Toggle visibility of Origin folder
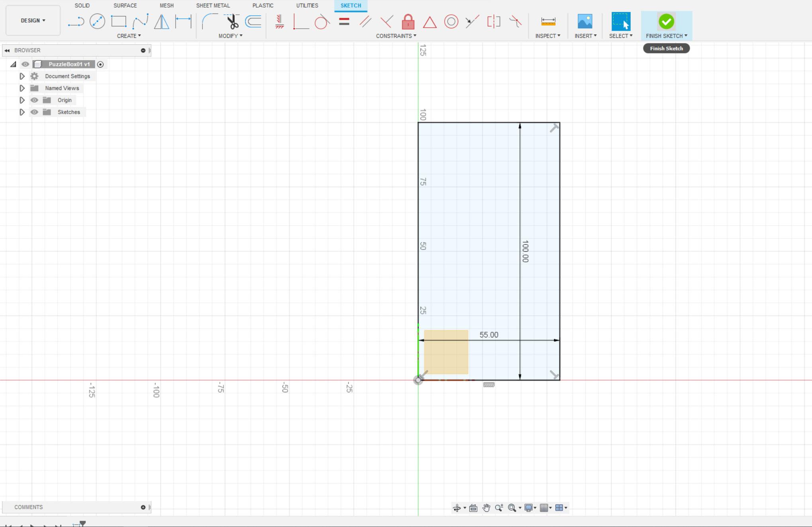 point(34,100)
